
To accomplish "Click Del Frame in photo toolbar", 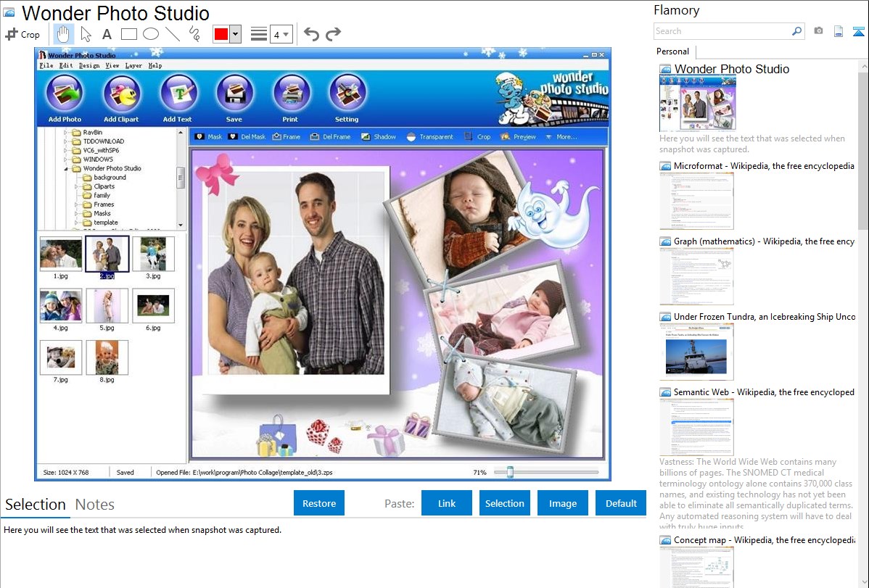I will coord(330,137).
